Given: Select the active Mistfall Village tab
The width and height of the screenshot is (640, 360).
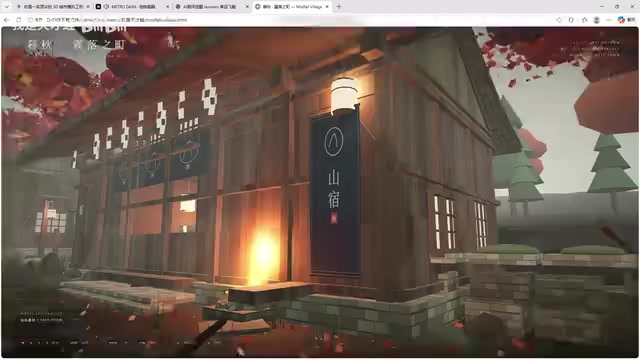Looking at the screenshot, I should [x=292, y=7].
